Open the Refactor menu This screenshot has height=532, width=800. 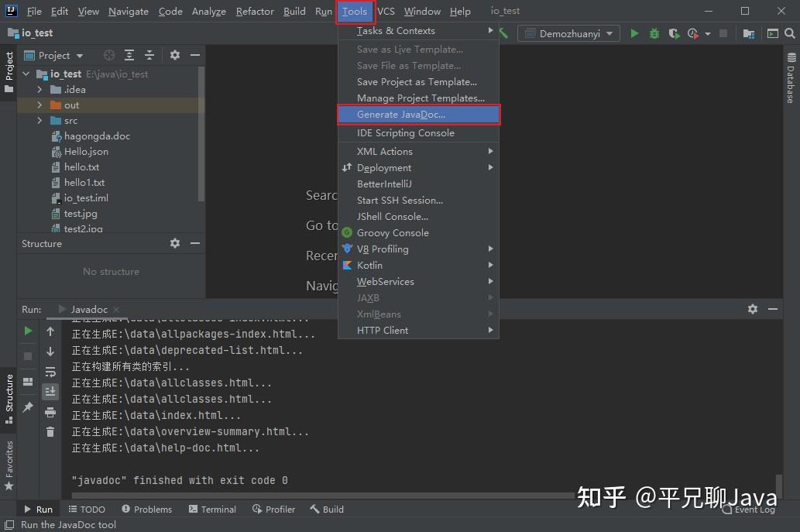tap(255, 11)
